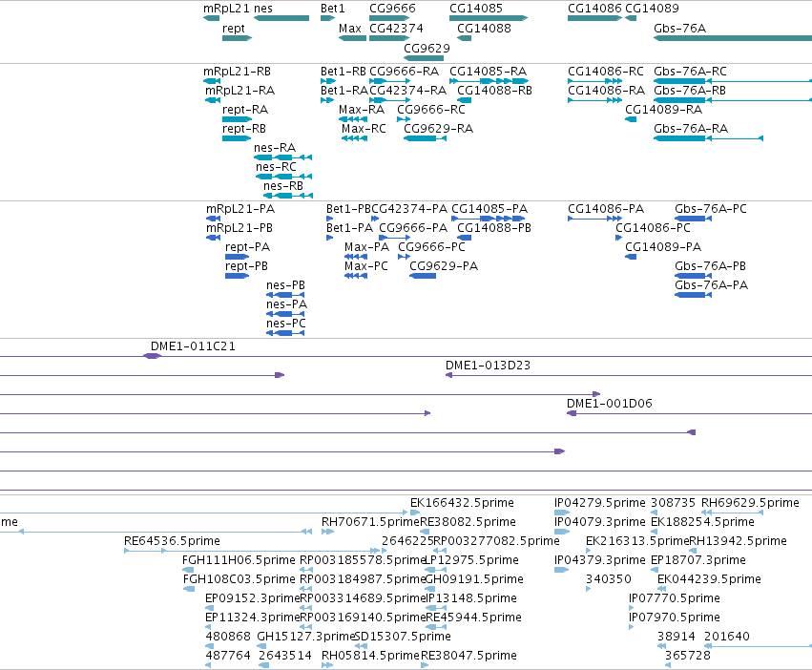The image size is (812, 670).
Task: Select the CG14088 gene label
Action: tap(484, 29)
